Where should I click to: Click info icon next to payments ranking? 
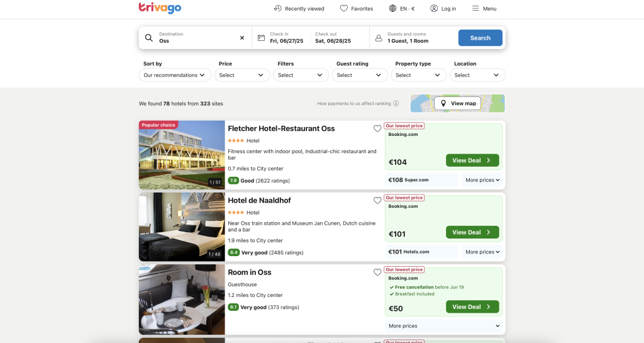point(396,103)
